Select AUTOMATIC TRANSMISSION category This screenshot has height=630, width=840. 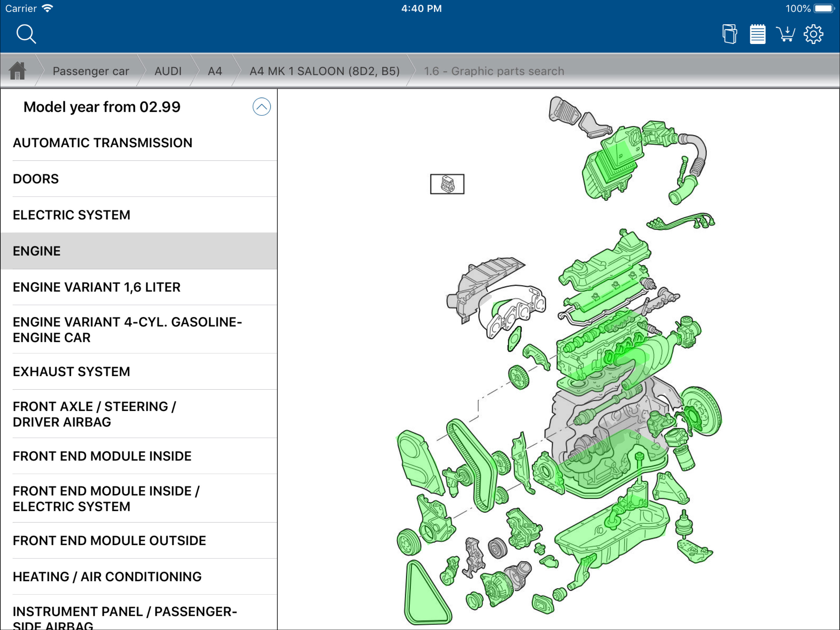pos(102,143)
